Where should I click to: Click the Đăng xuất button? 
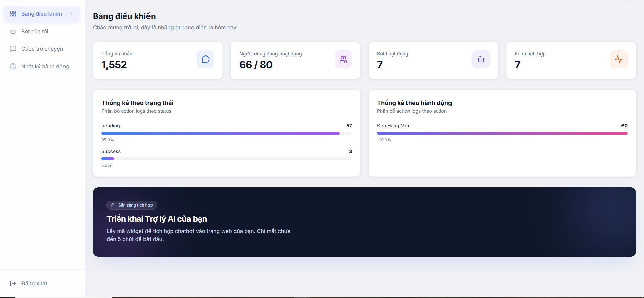coord(34,283)
